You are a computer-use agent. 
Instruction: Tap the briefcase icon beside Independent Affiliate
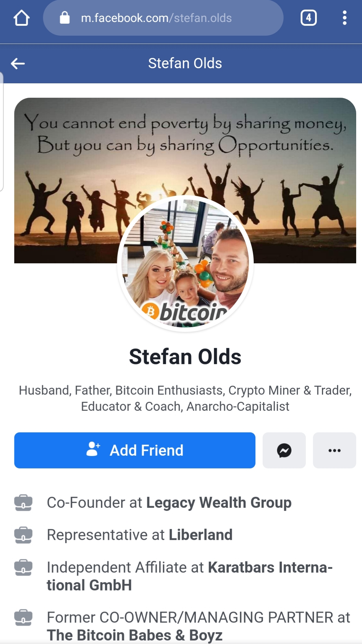coord(23,568)
